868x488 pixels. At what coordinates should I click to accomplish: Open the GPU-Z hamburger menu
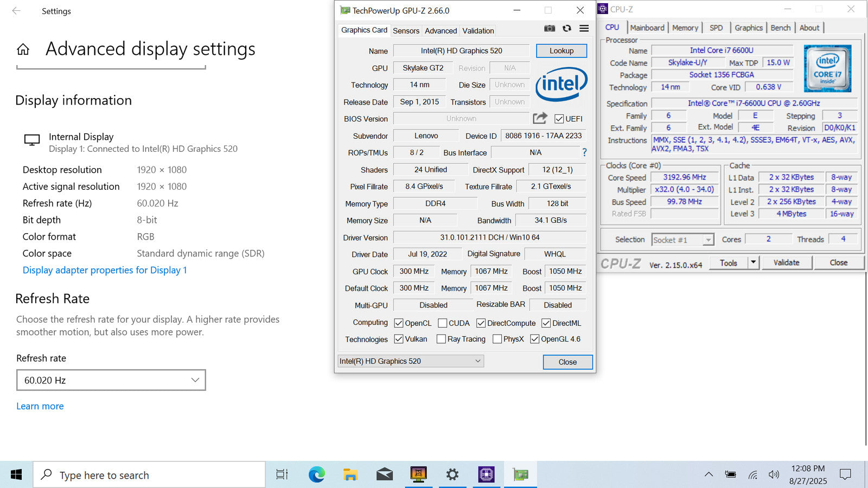(x=584, y=29)
